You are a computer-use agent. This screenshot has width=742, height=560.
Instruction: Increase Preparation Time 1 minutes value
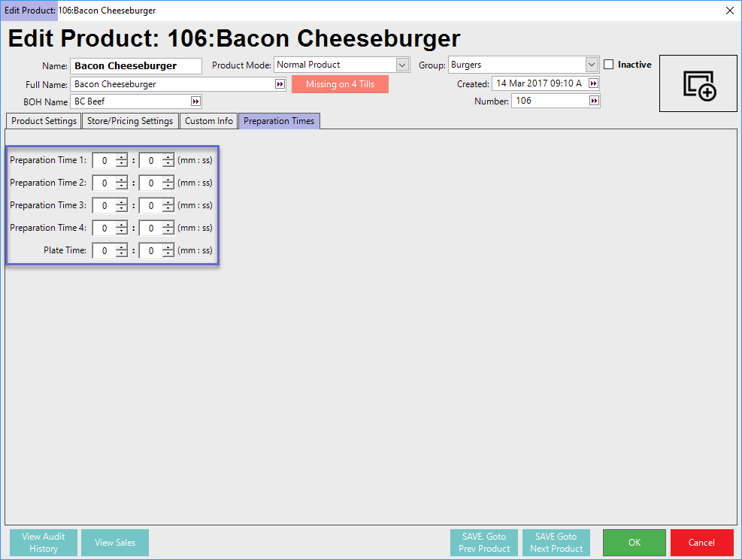click(x=121, y=157)
